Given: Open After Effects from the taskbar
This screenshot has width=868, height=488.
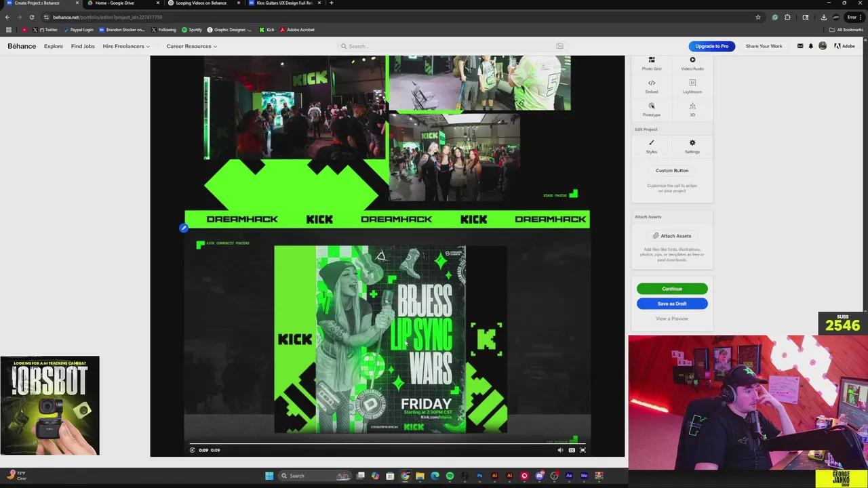Looking at the screenshot, I should pyautogui.click(x=569, y=476).
